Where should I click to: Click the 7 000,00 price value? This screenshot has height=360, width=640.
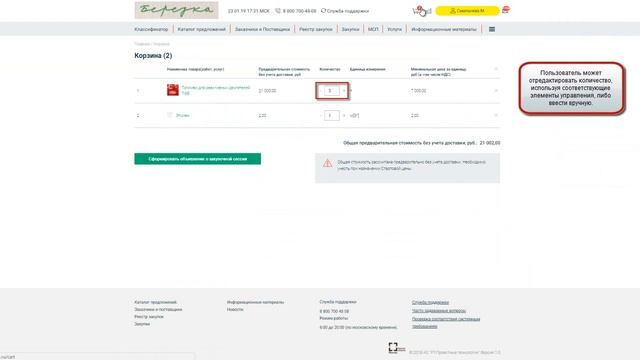point(419,91)
